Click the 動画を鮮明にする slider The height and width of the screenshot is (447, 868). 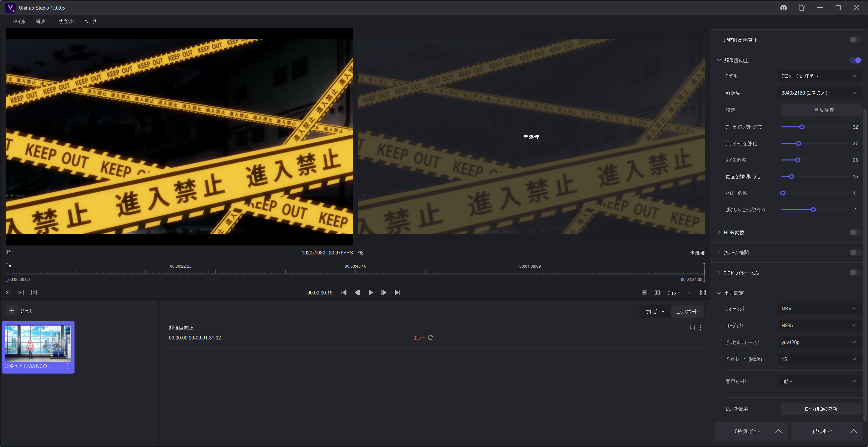pos(815,176)
